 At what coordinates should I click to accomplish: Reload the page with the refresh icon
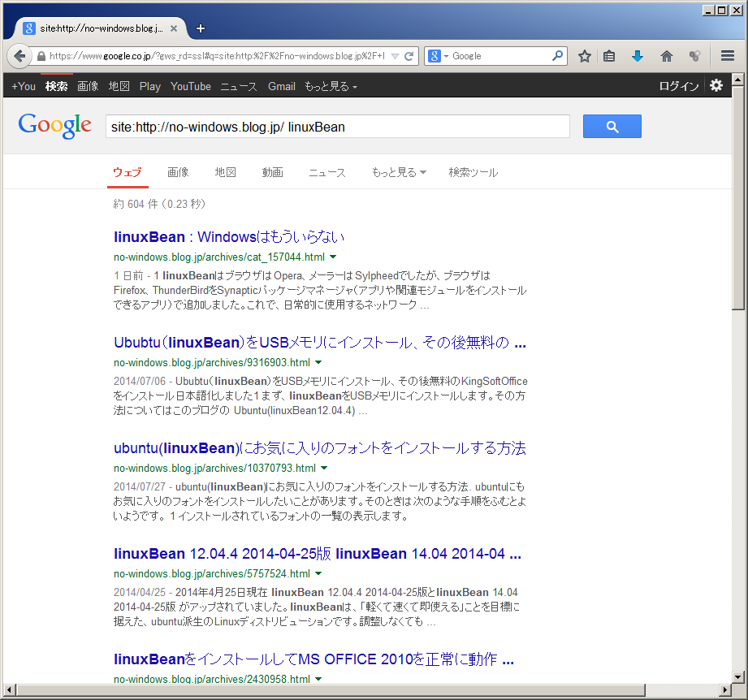click(x=409, y=56)
